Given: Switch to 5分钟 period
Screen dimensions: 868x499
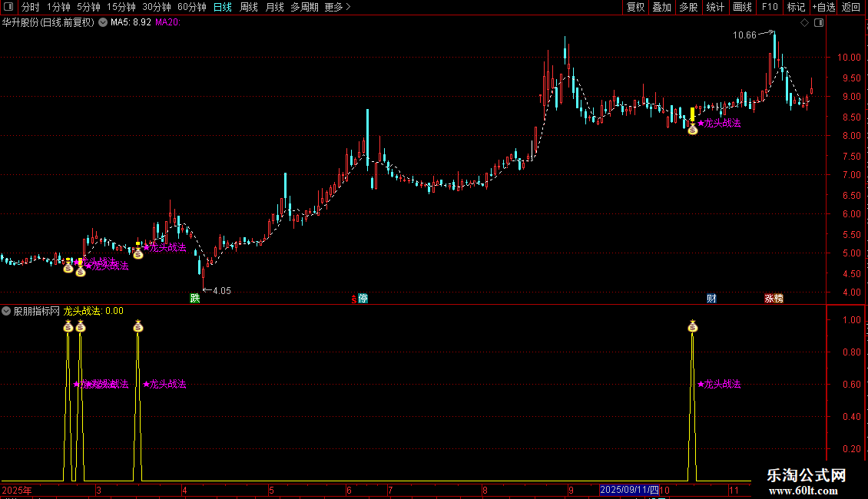Looking at the screenshot, I should [x=88, y=7].
